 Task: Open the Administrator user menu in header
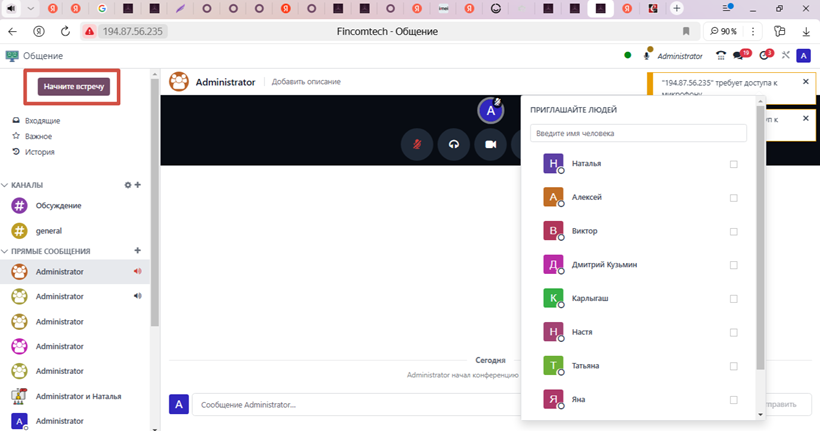[x=679, y=56]
